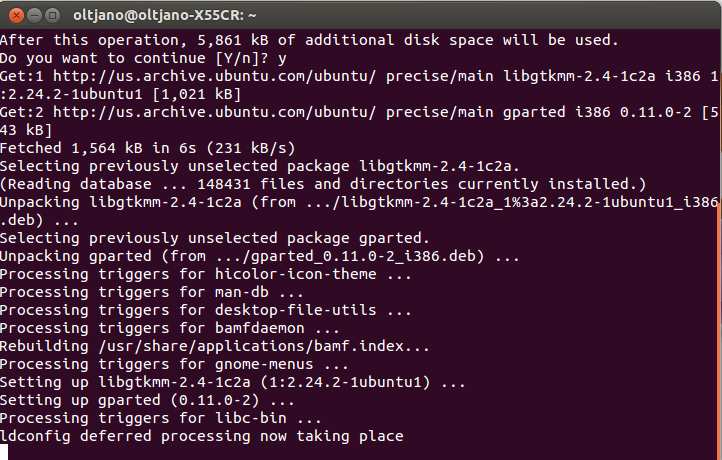Click the 'Setting up libgtkmm-2.4-1c2a' line
The width and height of the screenshot is (722, 460).
coord(233,382)
